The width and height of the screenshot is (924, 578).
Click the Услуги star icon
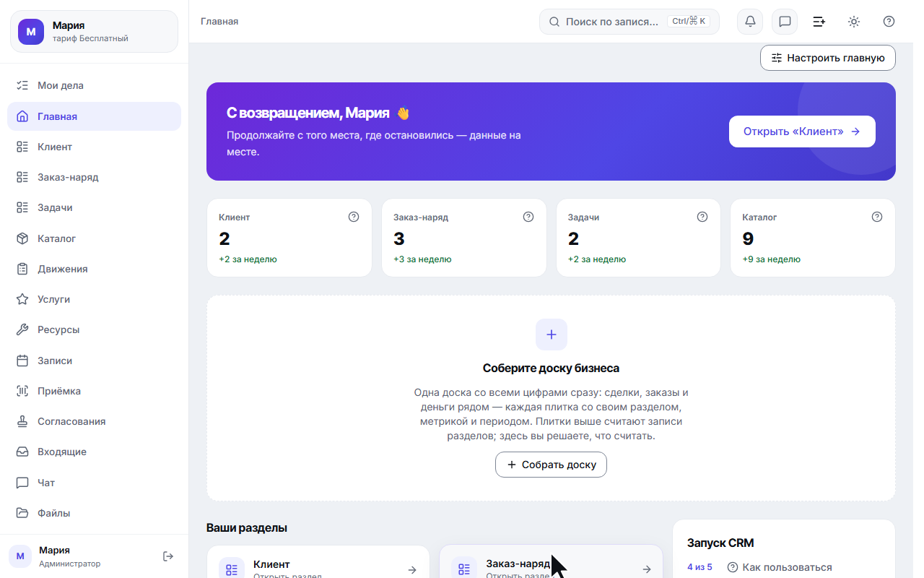22,299
